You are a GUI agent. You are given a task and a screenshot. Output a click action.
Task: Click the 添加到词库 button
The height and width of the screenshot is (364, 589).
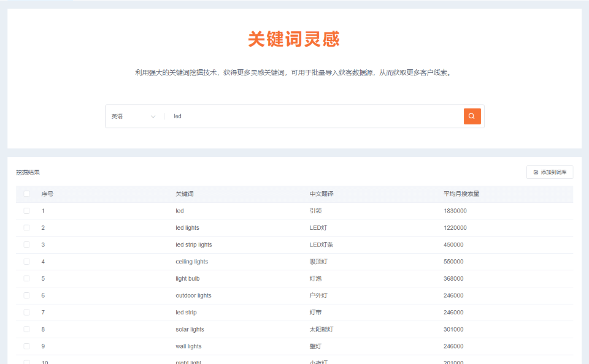pos(550,172)
